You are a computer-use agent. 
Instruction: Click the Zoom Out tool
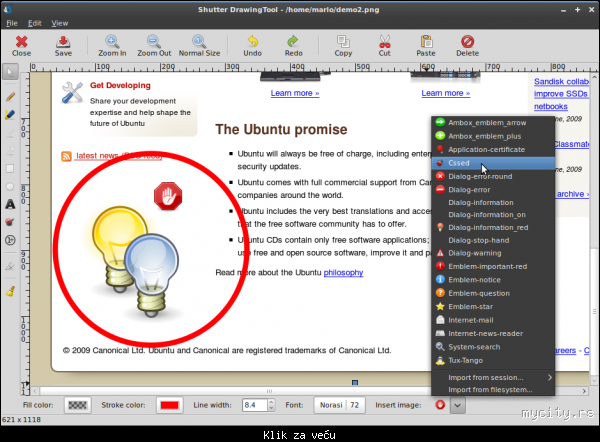pyautogui.click(x=154, y=46)
